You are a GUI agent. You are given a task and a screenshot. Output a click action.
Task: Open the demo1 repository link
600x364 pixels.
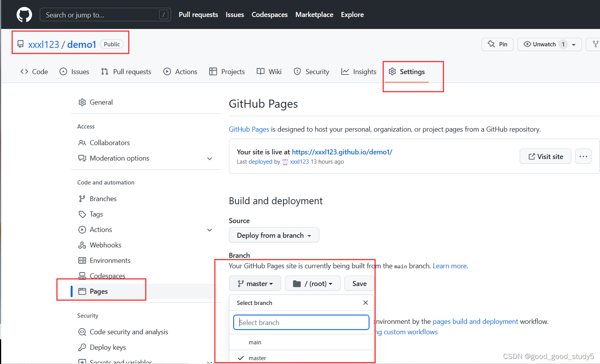click(x=81, y=44)
